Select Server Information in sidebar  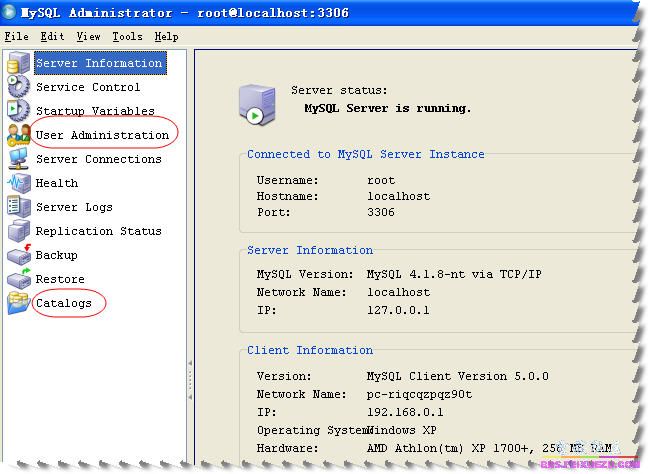(x=99, y=63)
